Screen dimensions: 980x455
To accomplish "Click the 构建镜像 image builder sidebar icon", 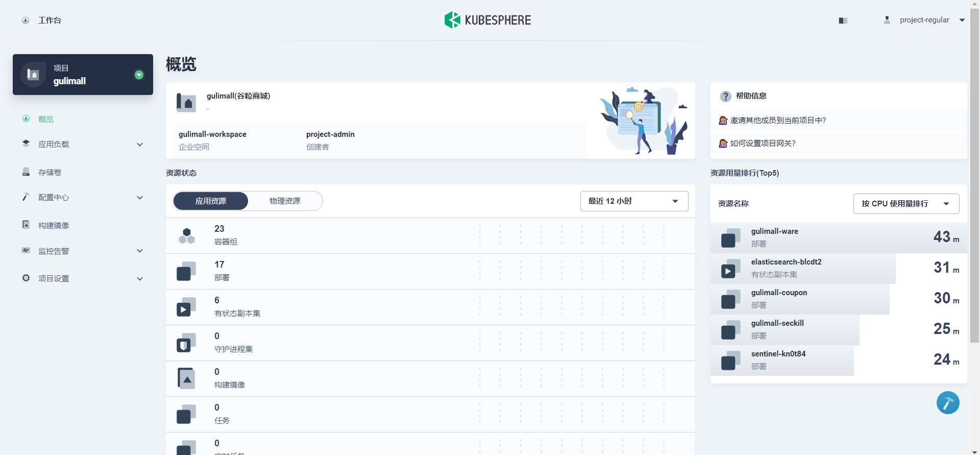I will [26, 225].
